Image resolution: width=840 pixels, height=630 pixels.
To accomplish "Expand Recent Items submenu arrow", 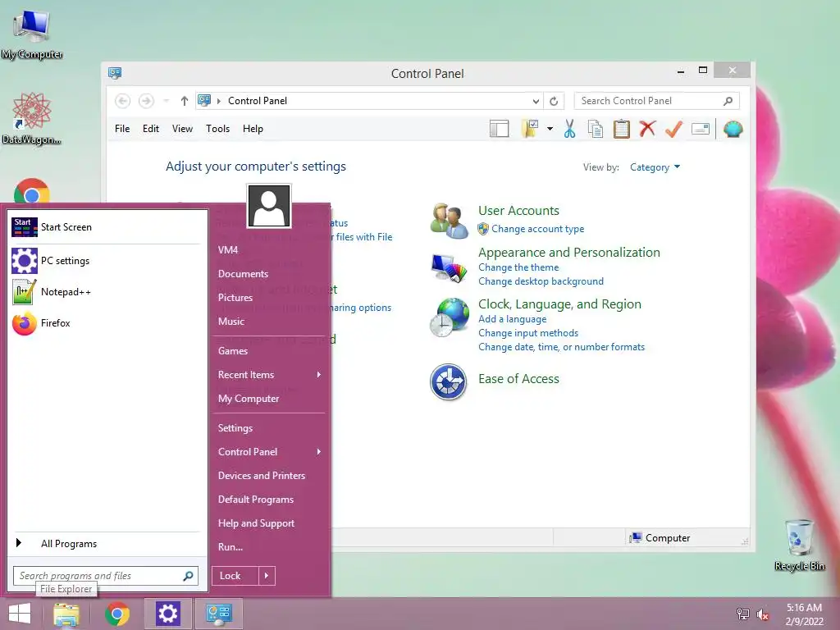I will (319, 374).
